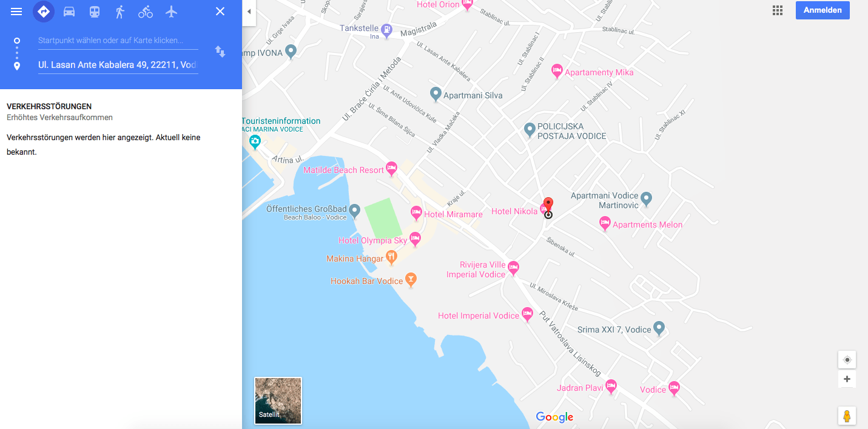This screenshot has width=868, height=429.
Task: Open the hamburger main menu
Action: pyautogui.click(x=16, y=12)
